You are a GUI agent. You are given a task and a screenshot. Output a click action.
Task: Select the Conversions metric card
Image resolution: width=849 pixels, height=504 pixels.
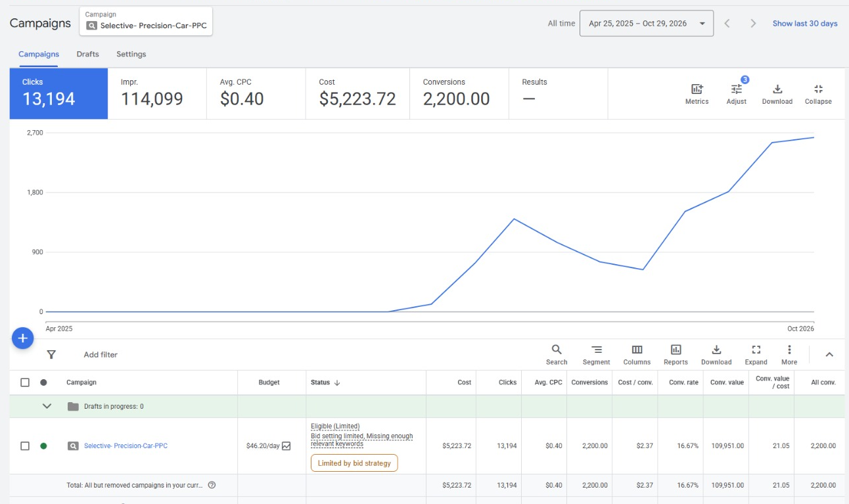tap(459, 94)
